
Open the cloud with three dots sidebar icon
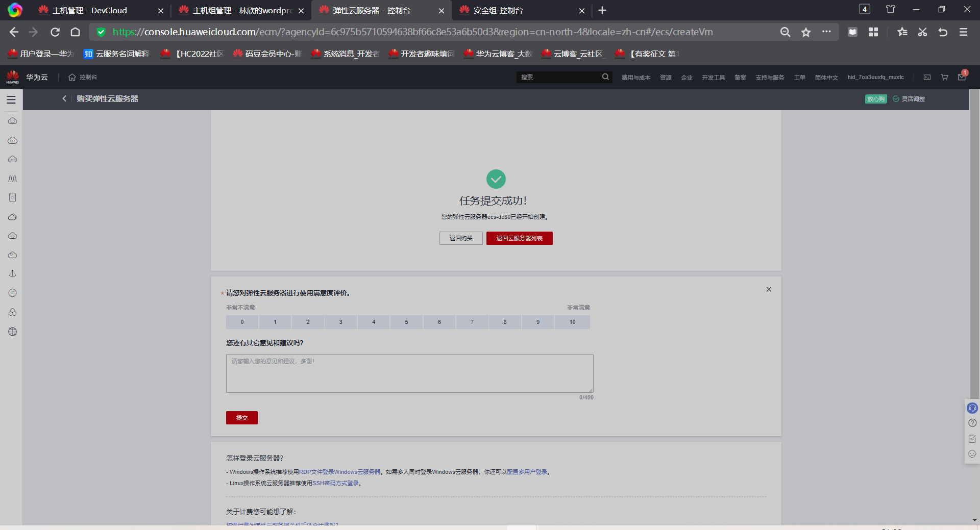tap(13, 140)
